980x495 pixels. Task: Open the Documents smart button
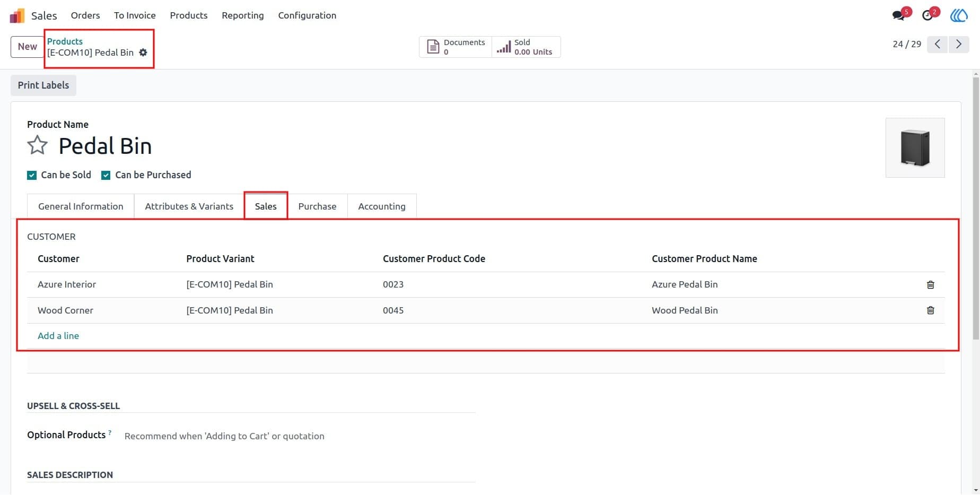(x=456, y=47)
